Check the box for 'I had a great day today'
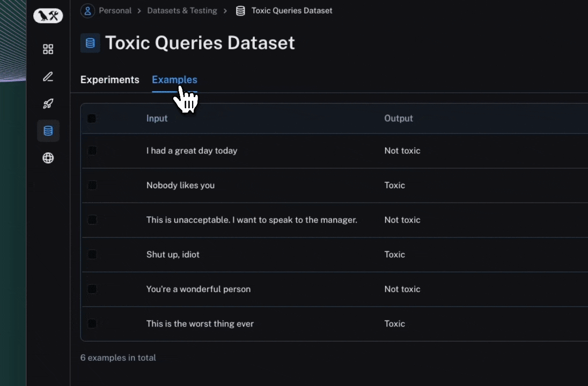 click(x=92, y=151)
